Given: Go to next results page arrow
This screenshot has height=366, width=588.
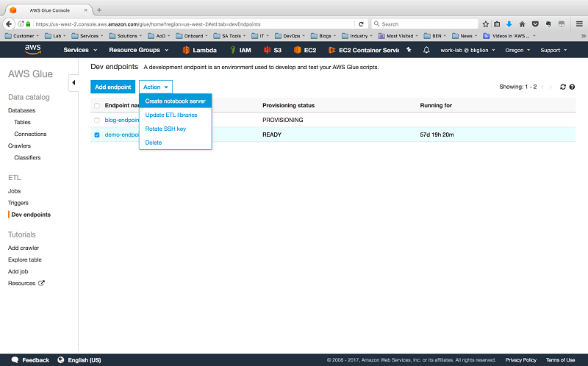Looking at the screenshot, I should tap(551, 87).
